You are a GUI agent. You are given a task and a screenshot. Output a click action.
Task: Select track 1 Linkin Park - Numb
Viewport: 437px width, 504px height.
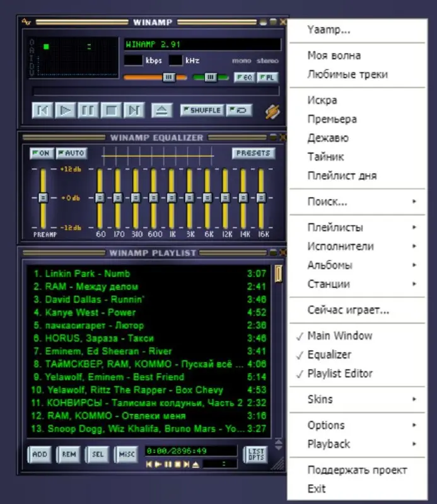tap(150, 274)
